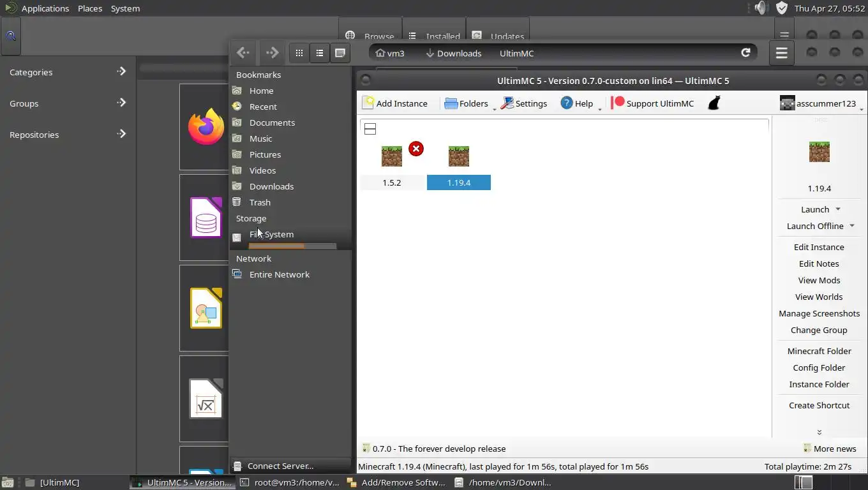This screenshot has width=868, height=490.
Task: Launch the selected instance
Action: point(814,209)
